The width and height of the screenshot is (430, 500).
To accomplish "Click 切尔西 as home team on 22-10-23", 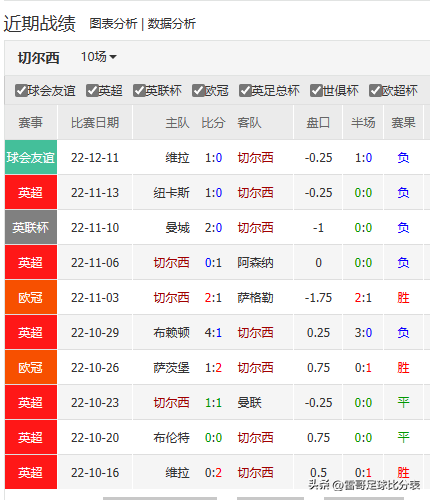I will click(171, 403).
